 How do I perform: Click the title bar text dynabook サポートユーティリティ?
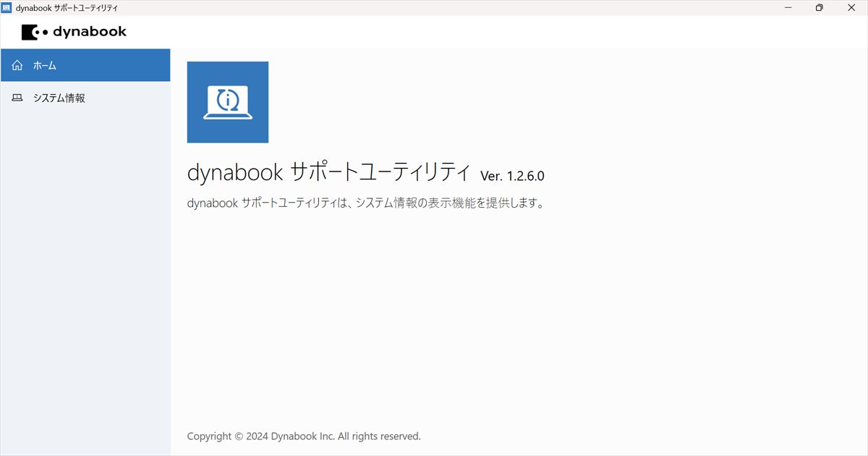[67, 7]
